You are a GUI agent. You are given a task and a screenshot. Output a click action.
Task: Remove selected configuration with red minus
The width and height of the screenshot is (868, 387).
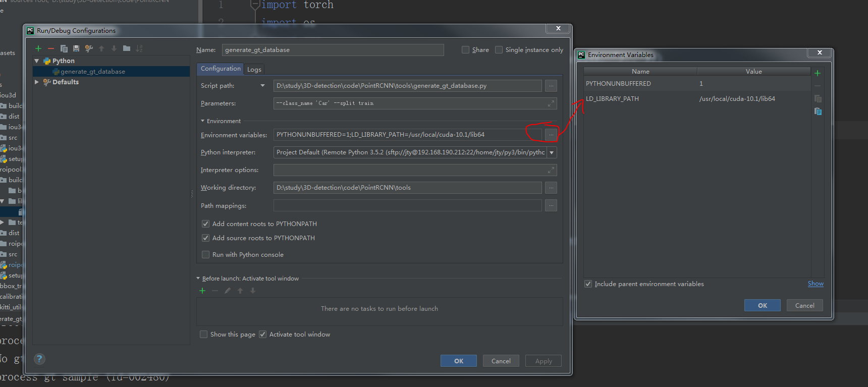pyautogui.click(x=50, y=48)
